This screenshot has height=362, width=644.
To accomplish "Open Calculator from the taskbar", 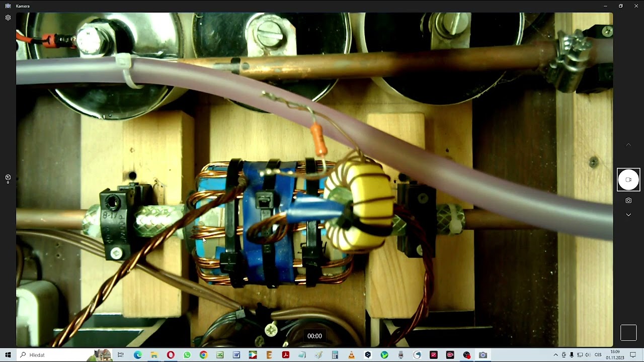I will click(335, 355).
